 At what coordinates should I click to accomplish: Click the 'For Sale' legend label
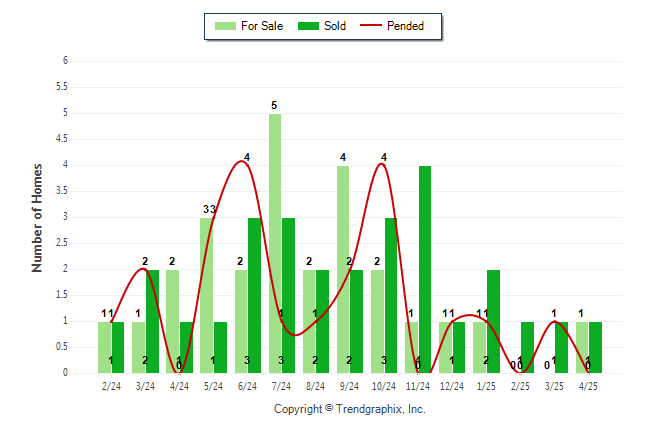(262, 26)
